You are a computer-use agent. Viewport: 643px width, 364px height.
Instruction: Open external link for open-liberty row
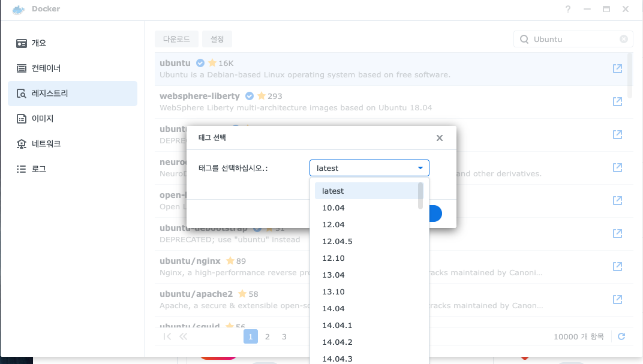[x=617, y=200]
